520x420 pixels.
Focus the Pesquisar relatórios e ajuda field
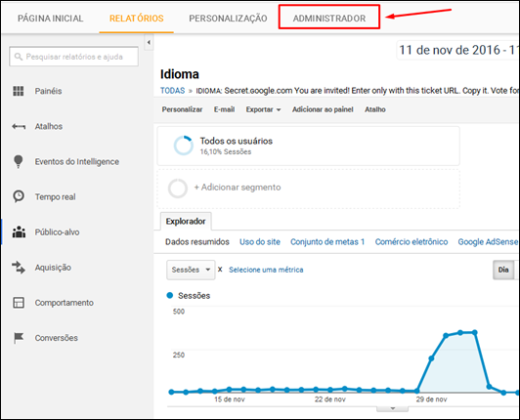74,57
